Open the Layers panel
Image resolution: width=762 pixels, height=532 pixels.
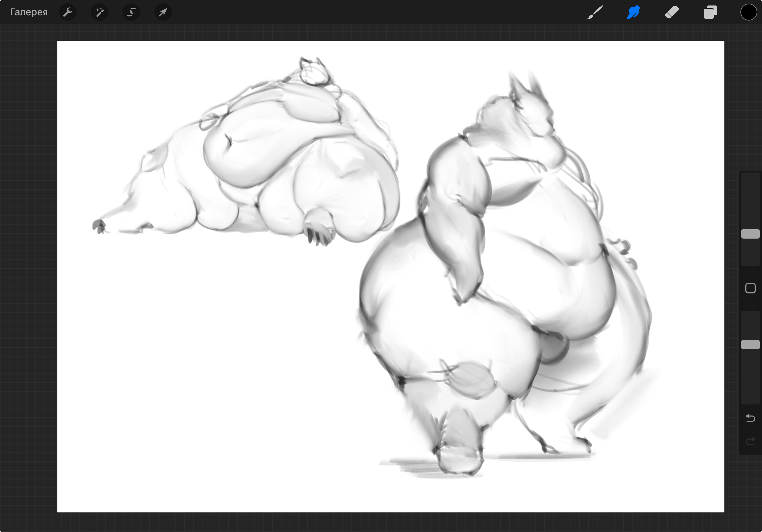tap(710, 12)
